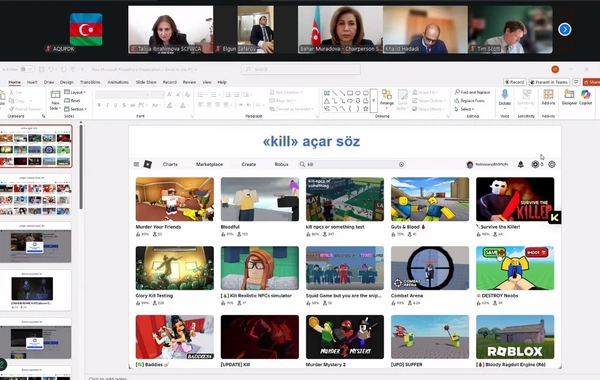This screenshot has height=380, width=600.
Task: Open the comments icon beside Present in Teams
Action: 576,82
